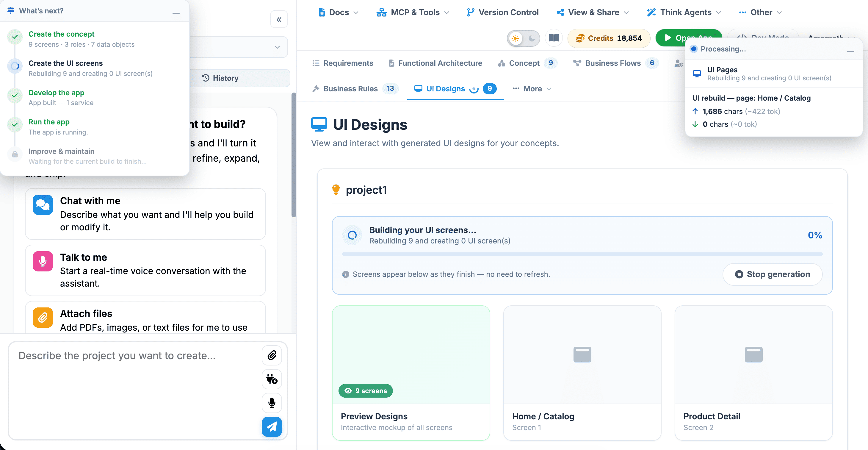Collapse the chat panel with double-chevron icon

(x=279, y=20)
